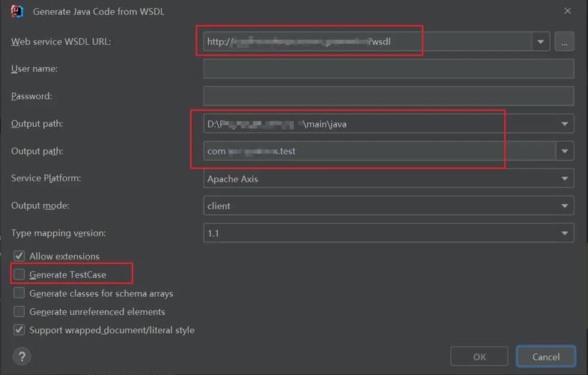Click the Type mapping version label
The width and height of the screenshot is (588, 375).
pos(58,233)
